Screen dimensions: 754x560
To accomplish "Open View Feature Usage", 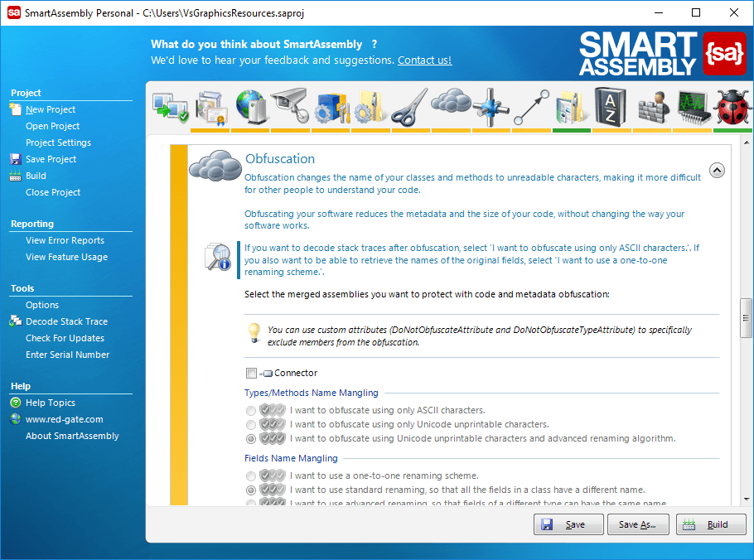I will 66,257.
